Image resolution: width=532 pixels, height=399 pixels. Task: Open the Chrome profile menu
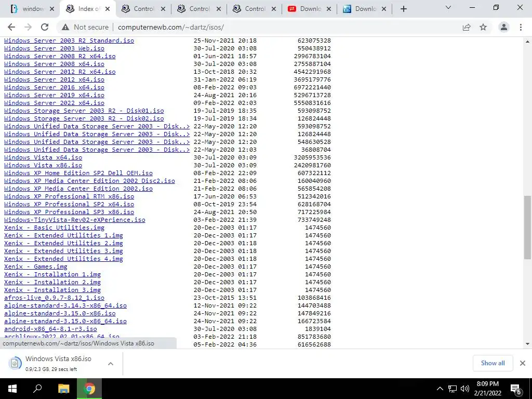tap(504, 27)
